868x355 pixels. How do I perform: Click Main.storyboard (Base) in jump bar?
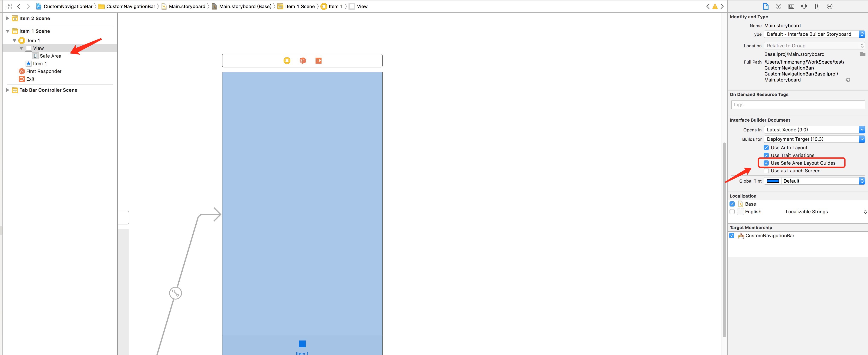tap(241, 6)
